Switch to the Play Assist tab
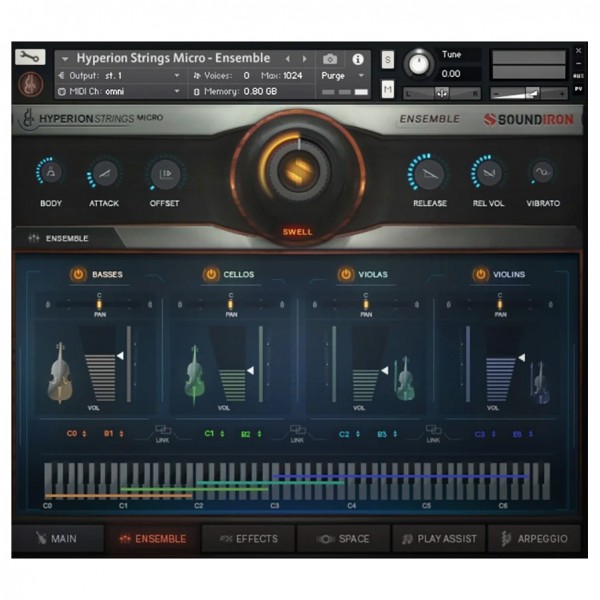Image resolution: width=600 pixels, height=600 pixels. coord(439,539)
